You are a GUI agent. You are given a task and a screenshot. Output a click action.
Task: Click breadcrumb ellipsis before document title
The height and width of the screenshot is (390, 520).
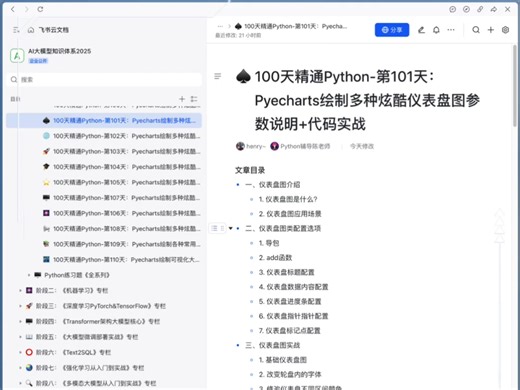pyautogui.click(x=220, y=26)
